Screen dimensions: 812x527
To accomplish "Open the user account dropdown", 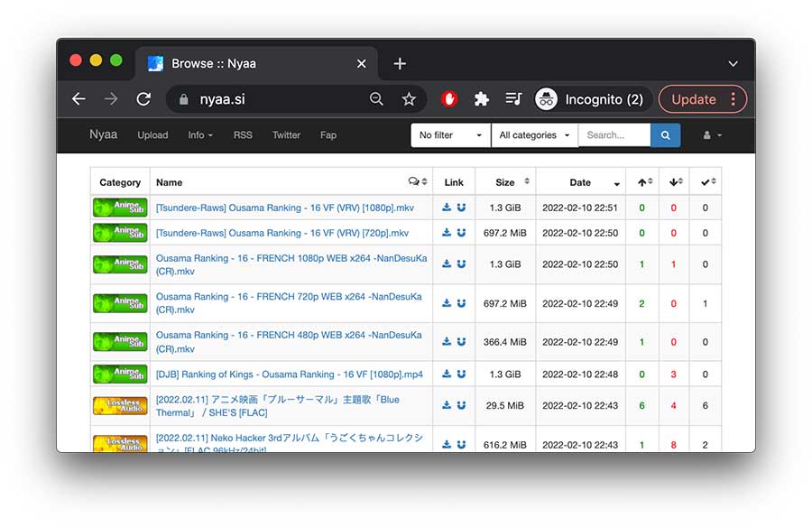I will [x=712, y=135].
